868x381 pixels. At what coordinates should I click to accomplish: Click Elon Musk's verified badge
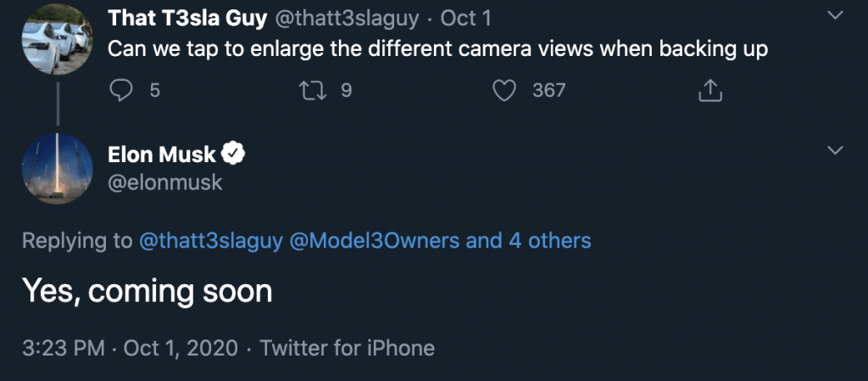(x=234, y=154)
